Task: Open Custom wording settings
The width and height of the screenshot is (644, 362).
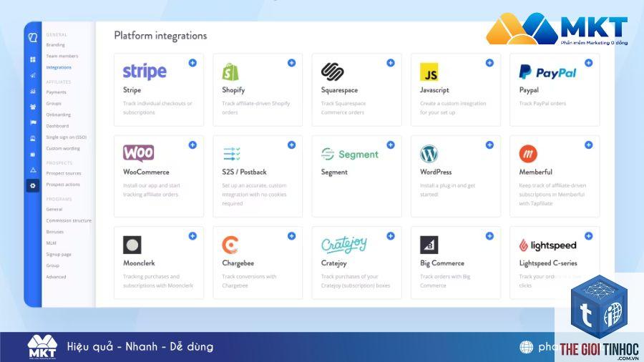Action: [63, 148]
